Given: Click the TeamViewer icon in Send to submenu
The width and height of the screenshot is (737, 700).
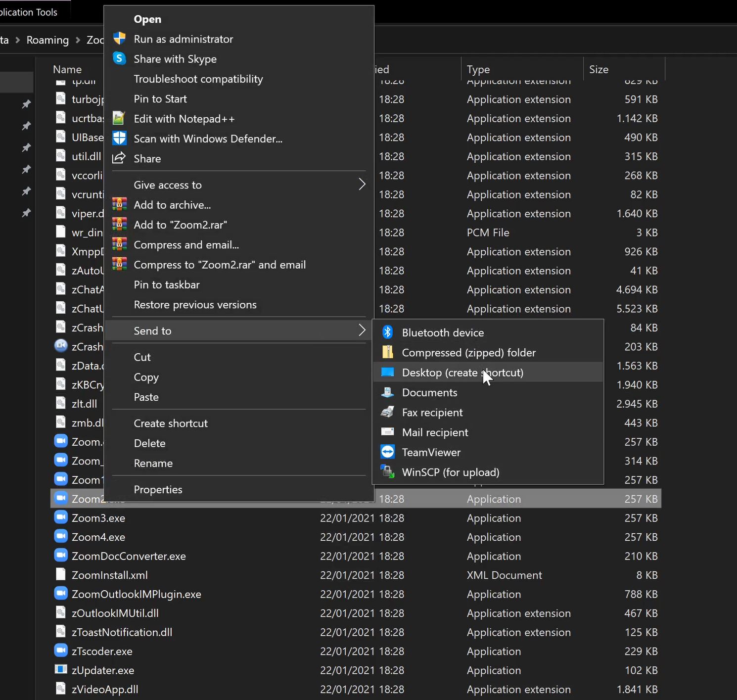Looking at the screenshot, I should [388, 452].
